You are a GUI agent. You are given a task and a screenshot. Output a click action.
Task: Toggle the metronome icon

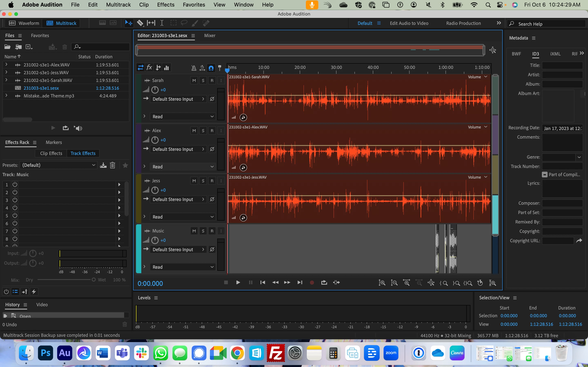coord(194,68)
